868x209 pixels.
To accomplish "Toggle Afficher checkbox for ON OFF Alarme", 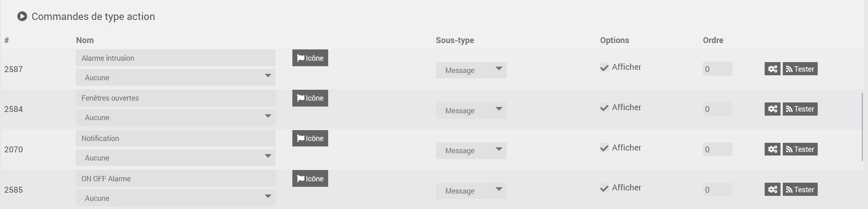I will [604, 188].
